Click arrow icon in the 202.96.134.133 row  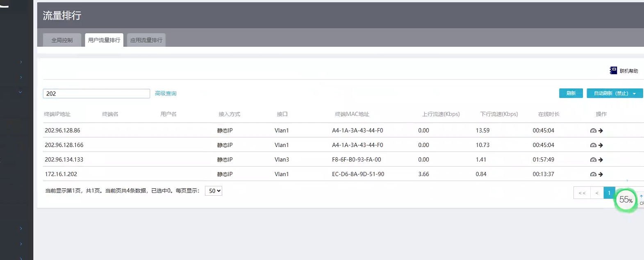tap(601, 160)
